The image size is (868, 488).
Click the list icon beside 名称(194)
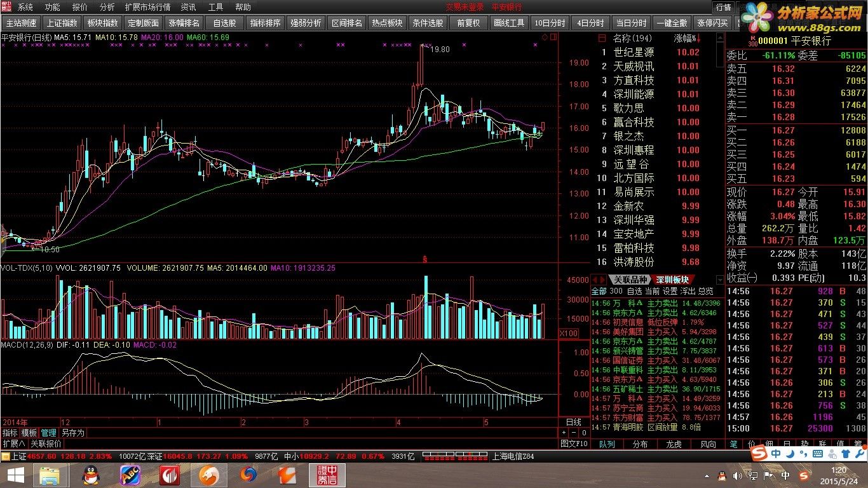(x=603, y=38)
